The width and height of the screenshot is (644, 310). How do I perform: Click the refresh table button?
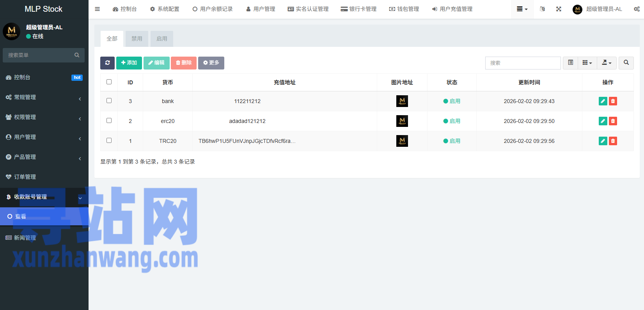(x=107, y=63)
